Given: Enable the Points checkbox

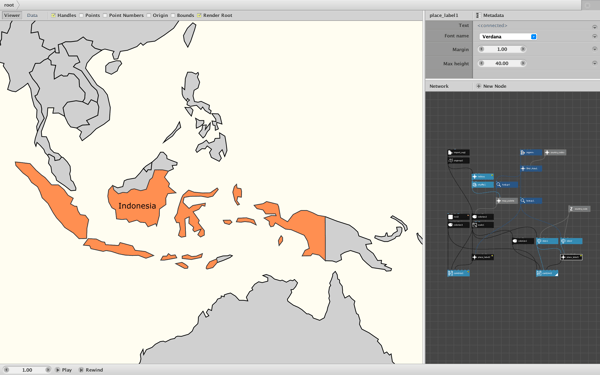Looking at the screenshot, I should pyautogui.click(x=81, y=15).
